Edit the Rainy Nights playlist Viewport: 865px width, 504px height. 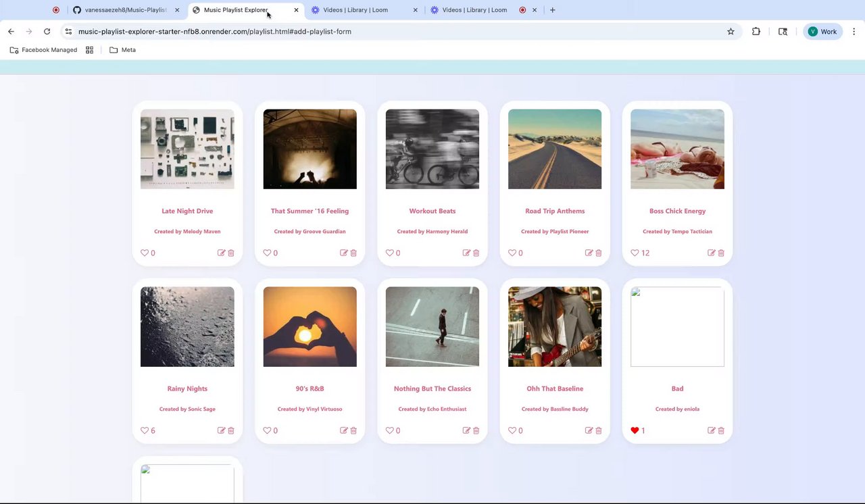coord(221,430)
